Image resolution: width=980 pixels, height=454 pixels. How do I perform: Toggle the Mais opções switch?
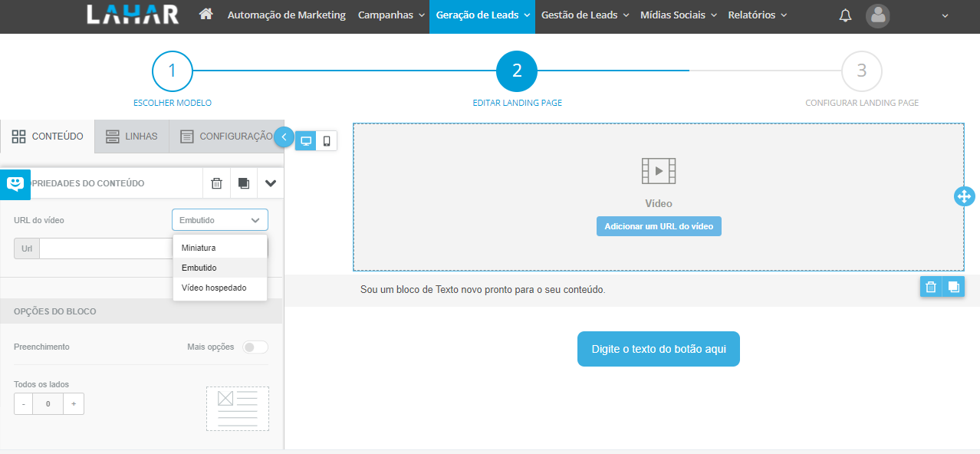(x=255, y=347)
